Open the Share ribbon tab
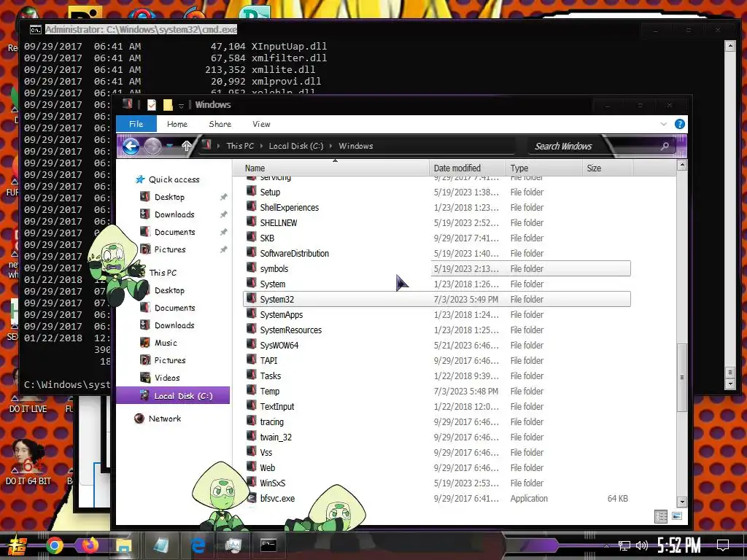747x560 pixels. click(x=220, y=124)
